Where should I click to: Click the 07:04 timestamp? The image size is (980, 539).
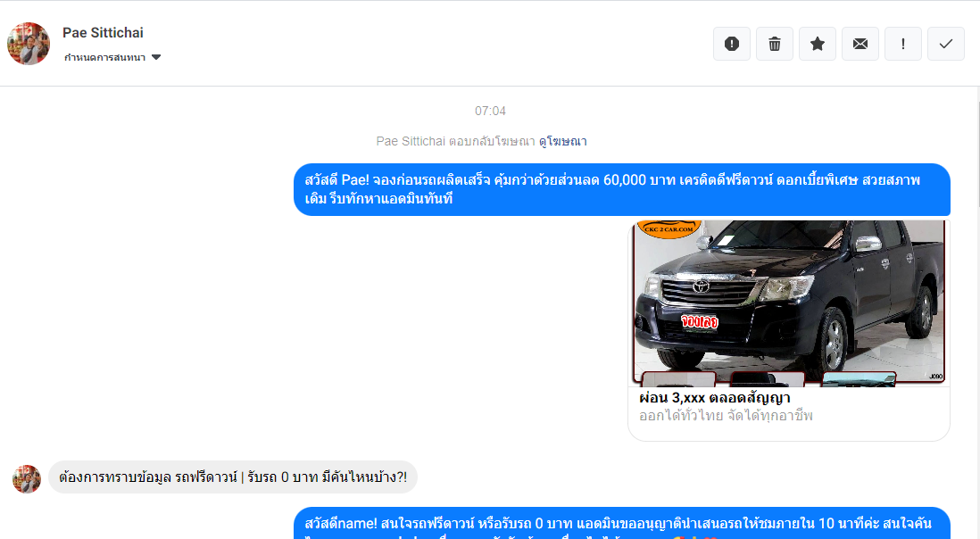click(x=490, y=112)
